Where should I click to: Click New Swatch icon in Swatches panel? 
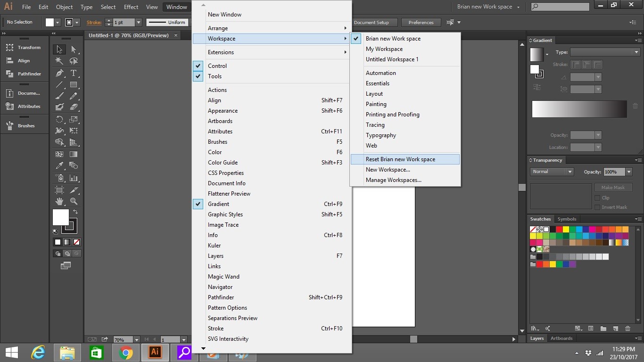click(x=615, y=329)
